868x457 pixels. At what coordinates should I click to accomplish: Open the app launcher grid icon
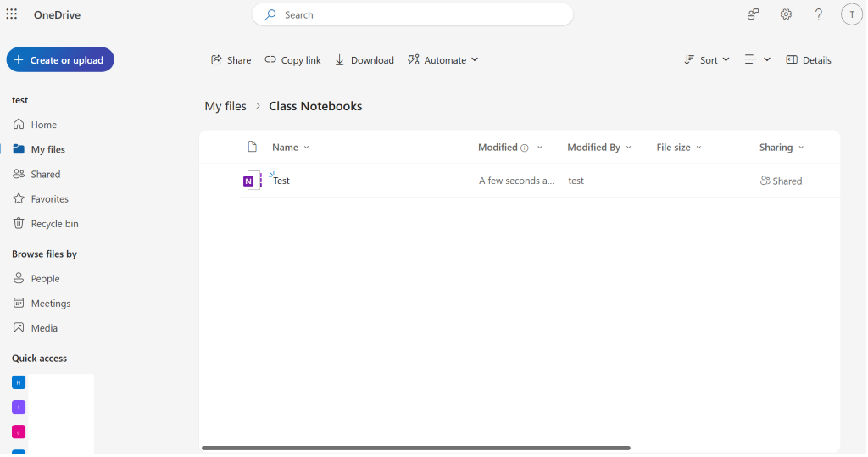click(x=12, y=14)
